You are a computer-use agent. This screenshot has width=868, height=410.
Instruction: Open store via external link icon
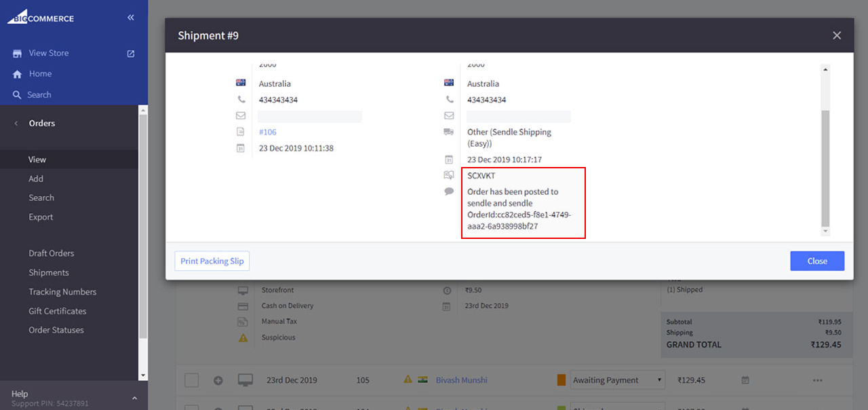[x=131, y=54]
